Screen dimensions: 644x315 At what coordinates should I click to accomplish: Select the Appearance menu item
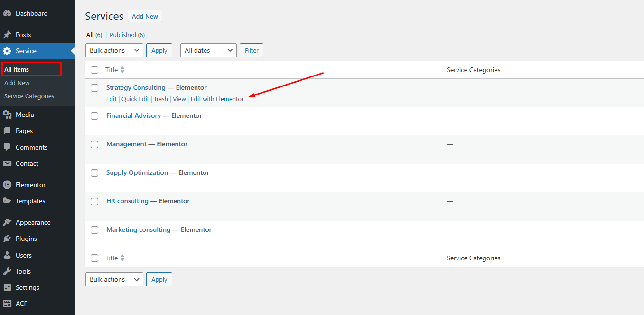pyautogui.click(x=33, y=222)
